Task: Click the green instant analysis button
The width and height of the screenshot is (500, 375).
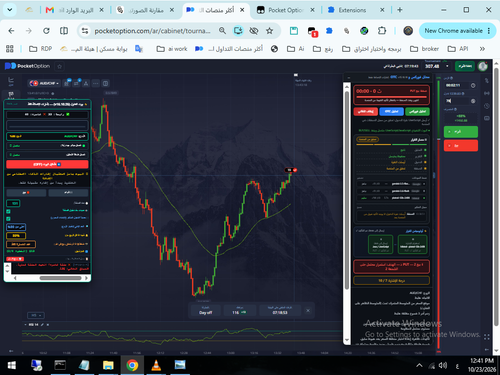Action: click(x=417, y=111)
